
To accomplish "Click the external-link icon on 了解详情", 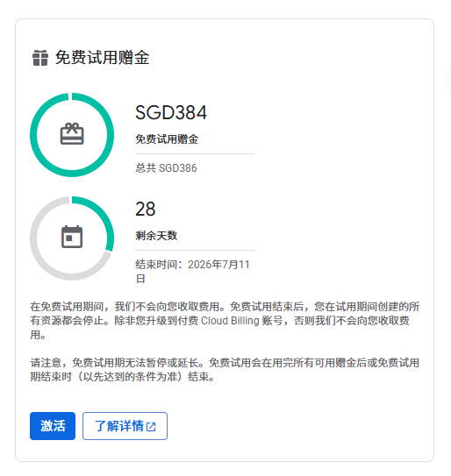I will click(151, 427).
